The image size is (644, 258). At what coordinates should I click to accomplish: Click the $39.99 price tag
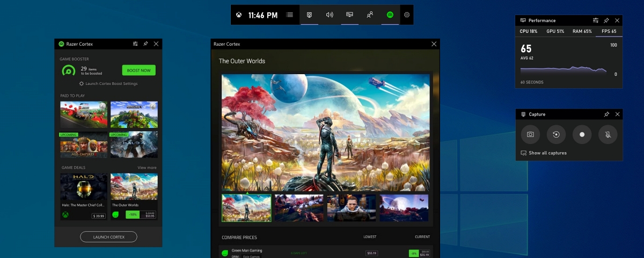coord(98,216)
